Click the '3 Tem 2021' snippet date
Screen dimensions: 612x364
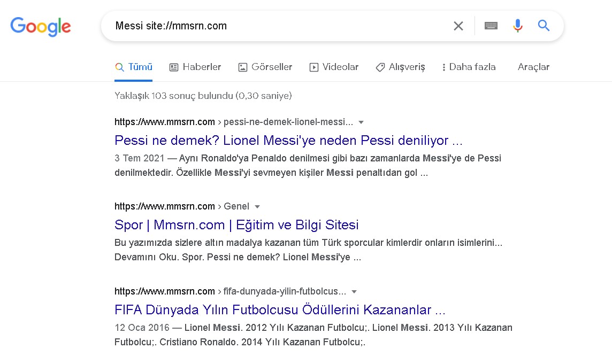[x=139, y=158]
